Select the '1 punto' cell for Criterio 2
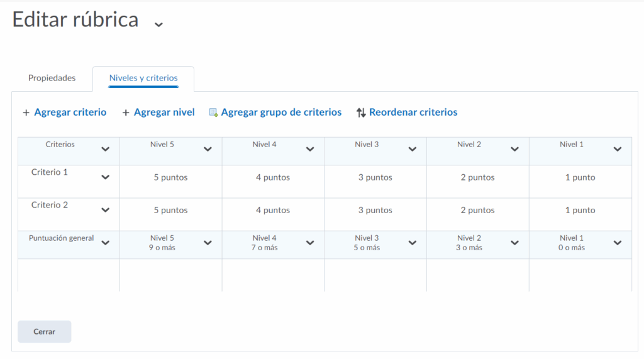 pos(580,210)
